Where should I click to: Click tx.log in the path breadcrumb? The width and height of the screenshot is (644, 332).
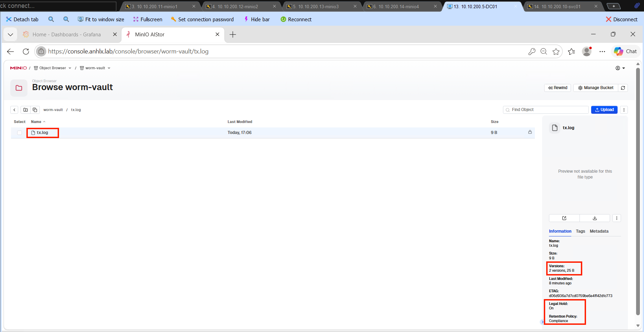[x=76, y=110]
